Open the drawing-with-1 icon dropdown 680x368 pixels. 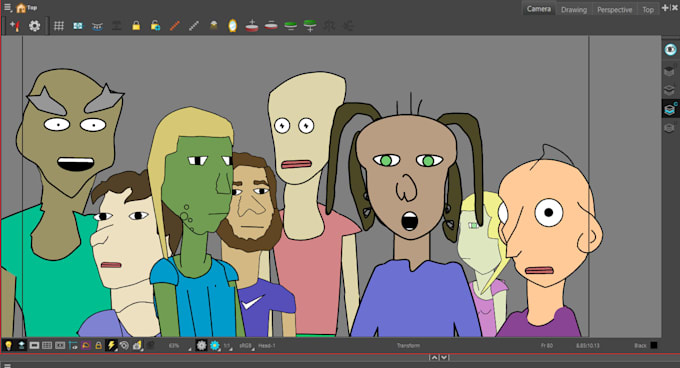[137, 345]
